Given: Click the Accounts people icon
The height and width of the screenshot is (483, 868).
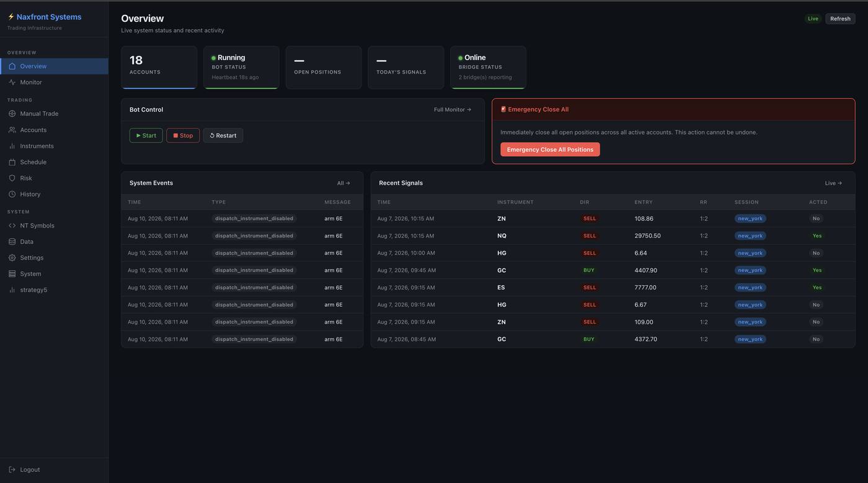Looking at the screenshot, I should 12,130.
